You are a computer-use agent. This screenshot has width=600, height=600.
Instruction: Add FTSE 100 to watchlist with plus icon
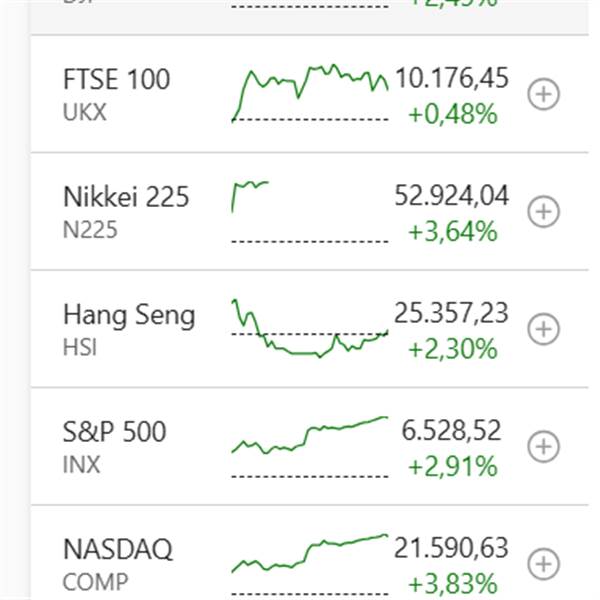pyautogui.click(x=543, y=95)
